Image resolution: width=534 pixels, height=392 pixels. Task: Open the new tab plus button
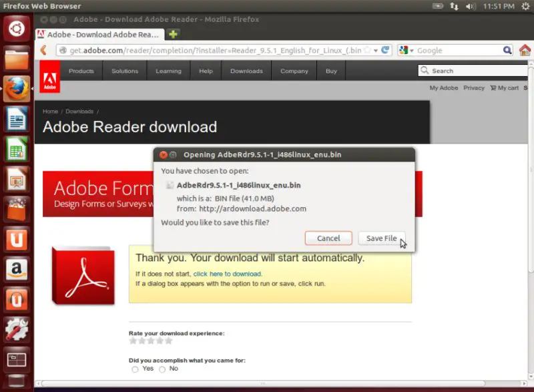pos(173,34)
